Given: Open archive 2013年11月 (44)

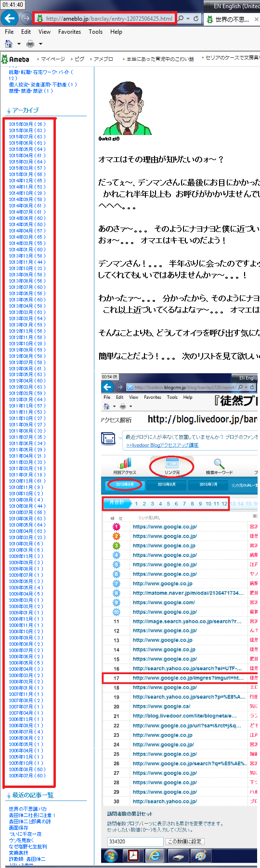Looking at the screenshot, I should point(27,262).
